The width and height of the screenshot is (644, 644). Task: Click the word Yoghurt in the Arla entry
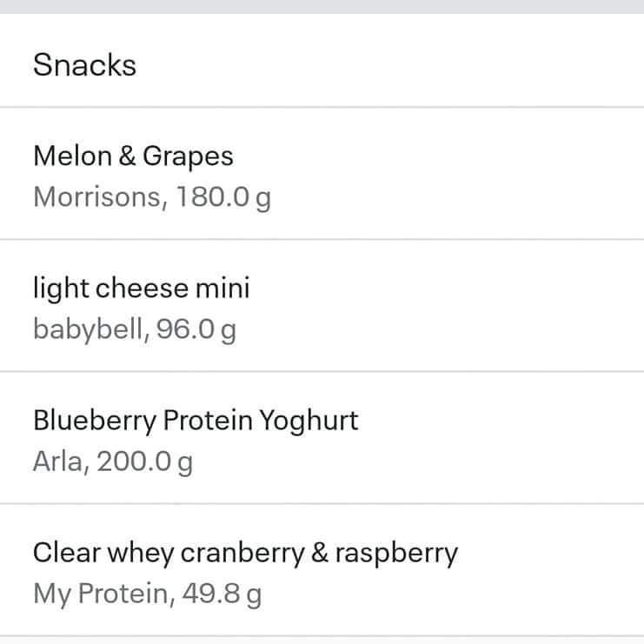309,421
